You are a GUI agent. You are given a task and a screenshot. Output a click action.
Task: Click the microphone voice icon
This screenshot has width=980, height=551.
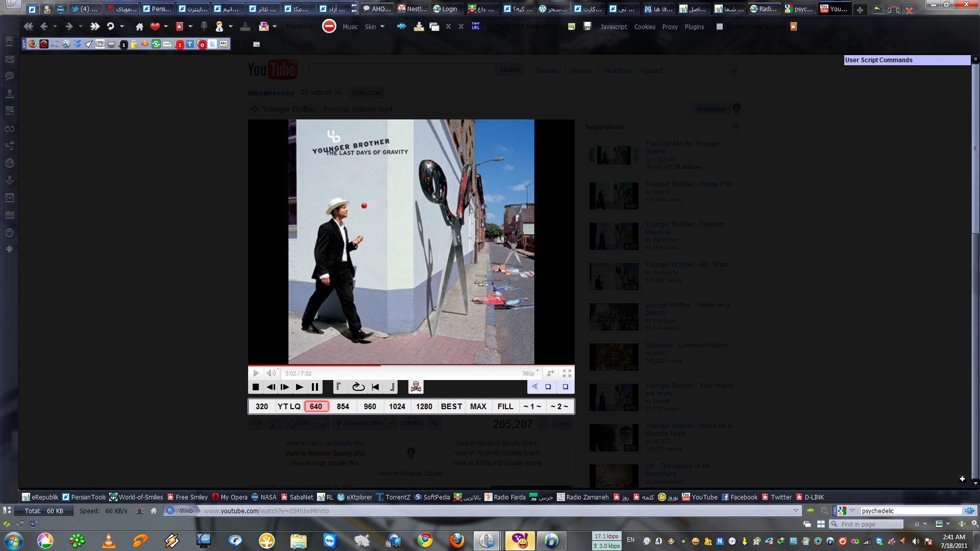click(204, 27)
